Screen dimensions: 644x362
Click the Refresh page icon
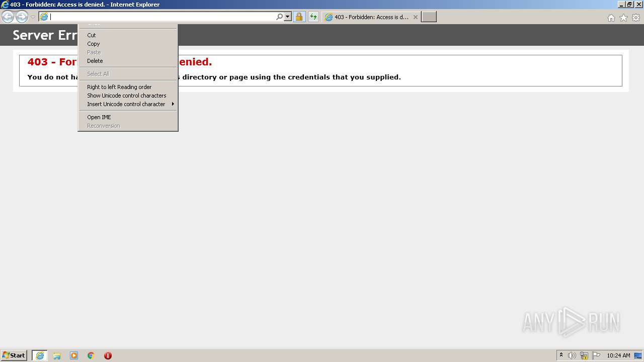(x=313, y=17)
